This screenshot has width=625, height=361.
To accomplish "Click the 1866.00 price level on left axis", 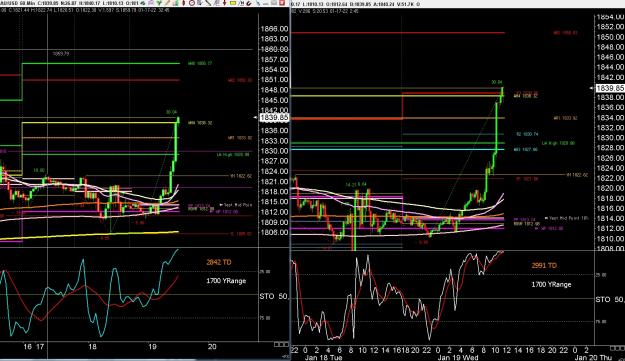I will click(x=274, y=29).
